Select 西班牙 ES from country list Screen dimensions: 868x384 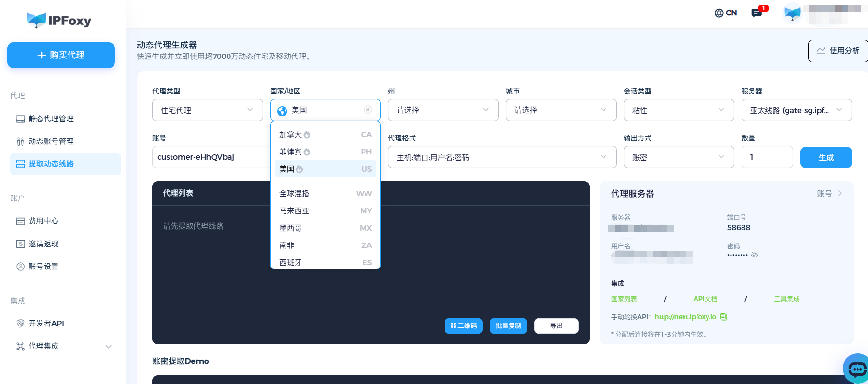[x=325, y=262]
